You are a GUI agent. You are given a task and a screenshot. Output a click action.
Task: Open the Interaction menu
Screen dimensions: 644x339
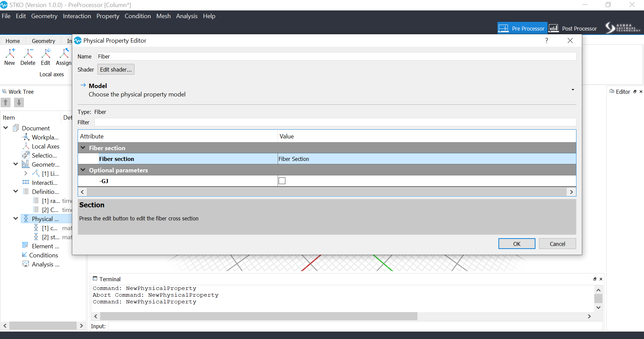77,16
